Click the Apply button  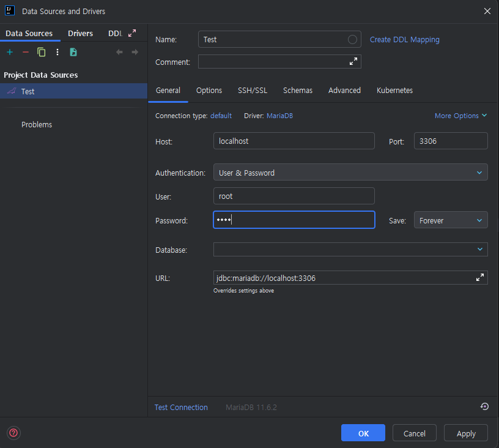tap(466, 433)
